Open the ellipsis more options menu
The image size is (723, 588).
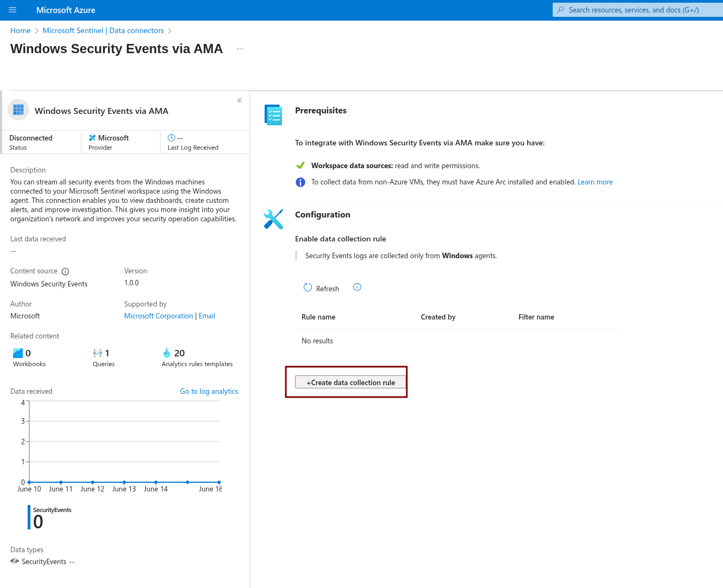[240, 49]
